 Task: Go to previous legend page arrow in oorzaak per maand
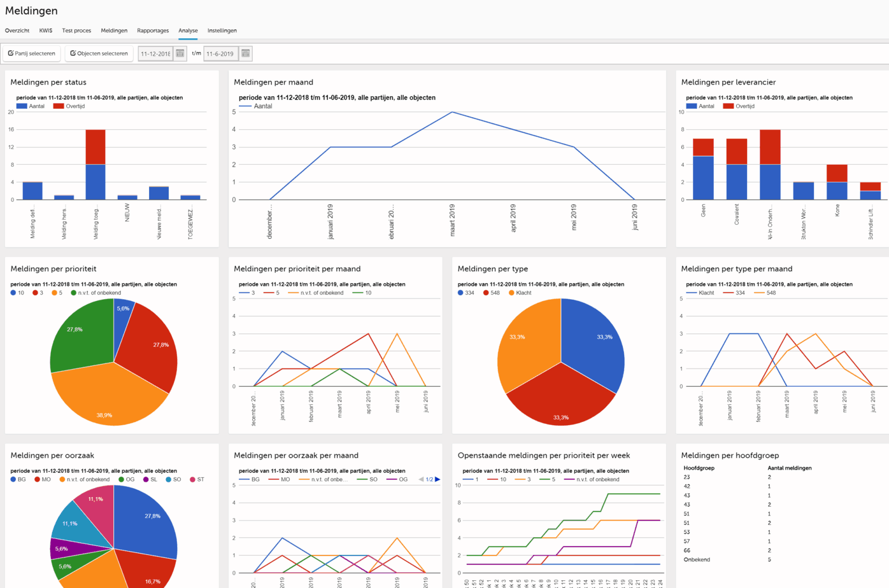click(421, 479)
